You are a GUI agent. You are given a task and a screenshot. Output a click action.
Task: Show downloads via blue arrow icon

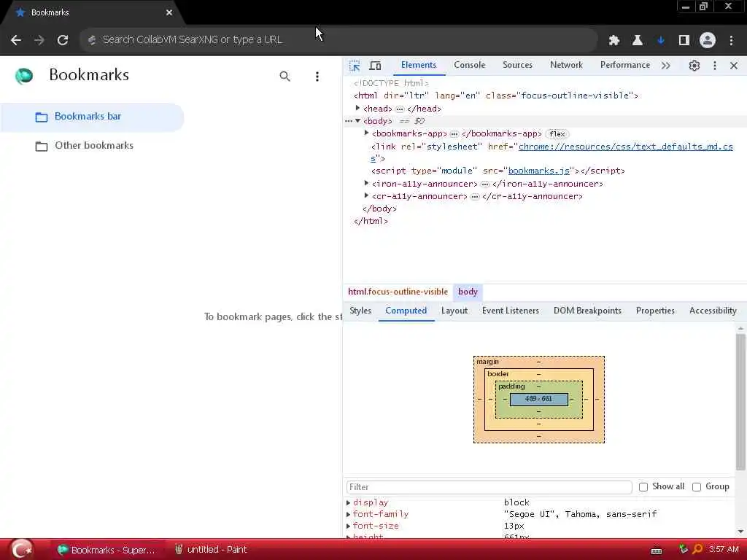[x=661, y=41]
